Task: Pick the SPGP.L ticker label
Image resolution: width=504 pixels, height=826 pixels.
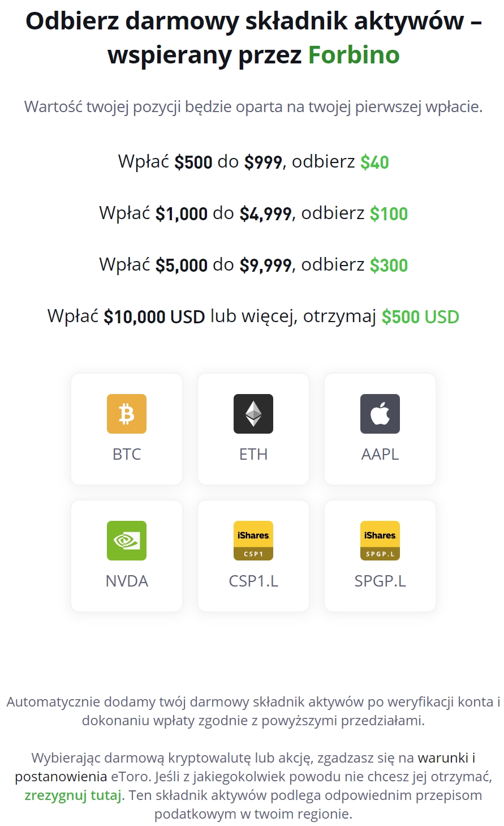Action: pyautogui.click(x=380, y=581)
